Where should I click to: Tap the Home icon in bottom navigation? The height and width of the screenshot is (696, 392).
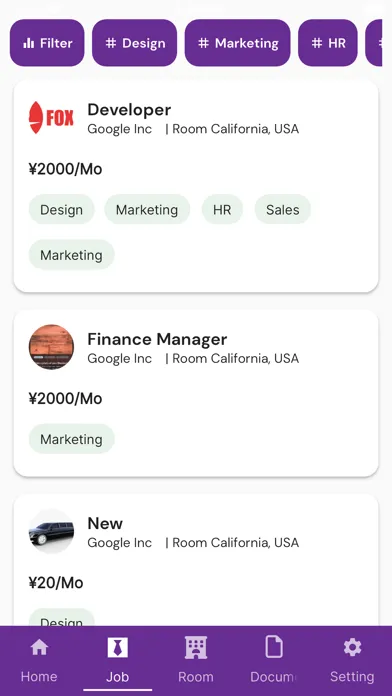[x=39, y=648]
